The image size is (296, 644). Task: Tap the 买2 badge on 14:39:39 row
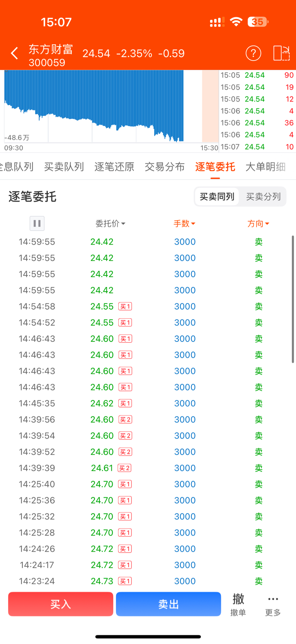(x=124, y=468)
